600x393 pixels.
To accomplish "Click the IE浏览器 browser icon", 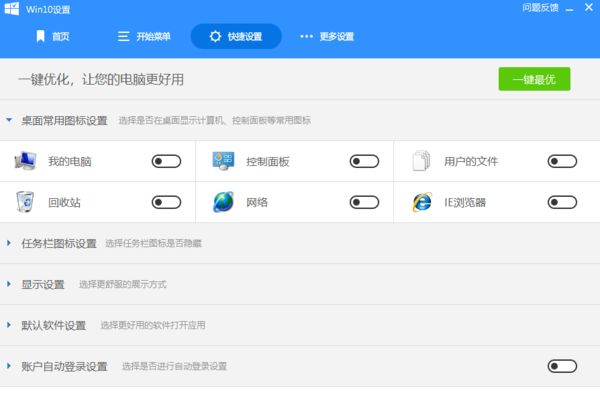I will coord(422,202).
